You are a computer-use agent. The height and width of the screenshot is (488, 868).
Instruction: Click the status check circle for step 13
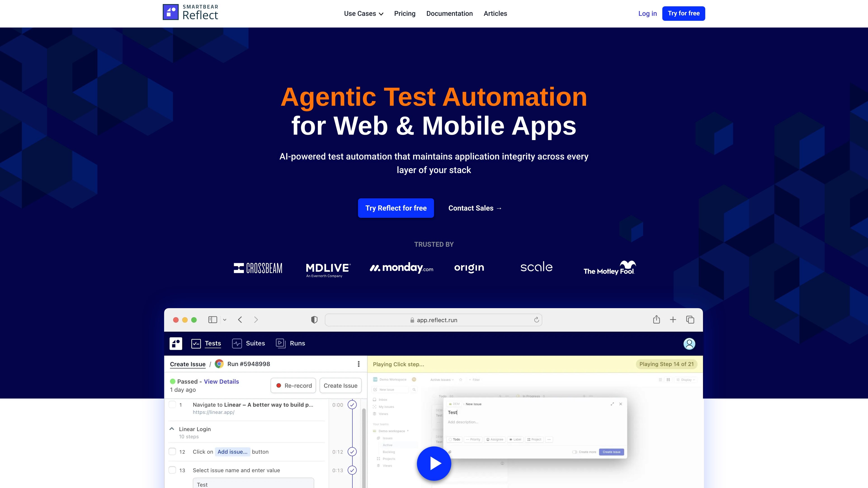pos(352,470)
